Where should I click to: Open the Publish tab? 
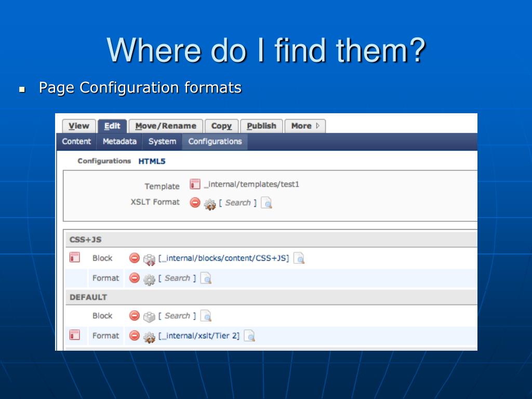261,126
